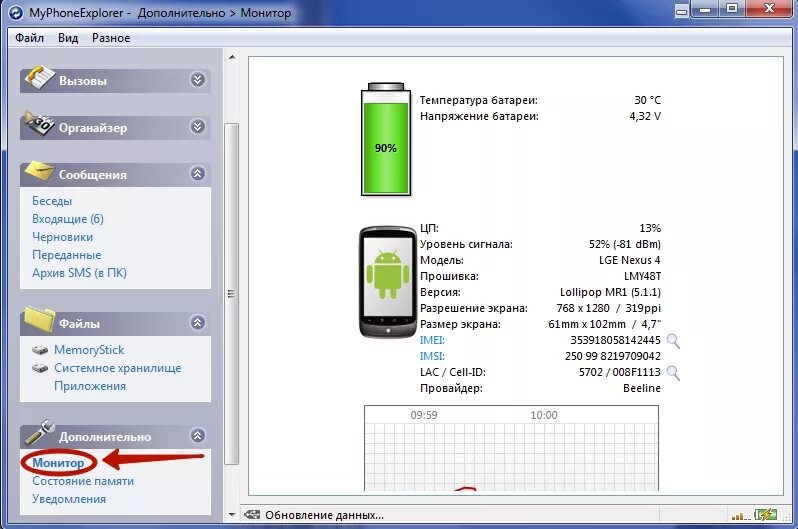Collapse the Сообщения section
This screenshot has height=529, width=798.
[x=197, y=174]
